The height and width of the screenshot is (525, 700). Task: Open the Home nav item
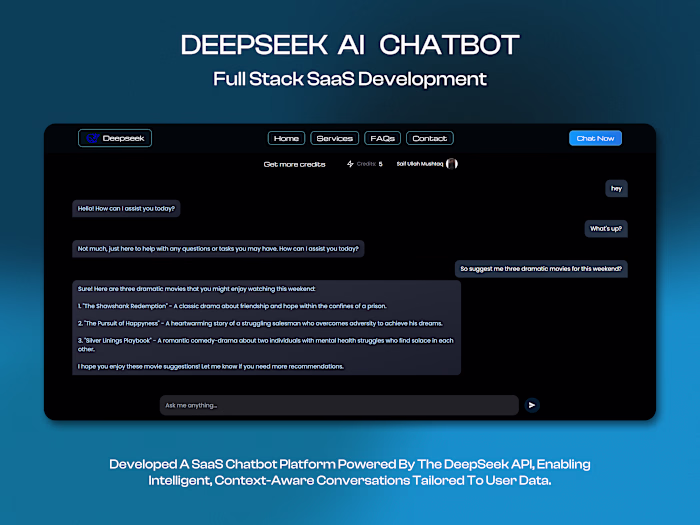pos(286,138)
